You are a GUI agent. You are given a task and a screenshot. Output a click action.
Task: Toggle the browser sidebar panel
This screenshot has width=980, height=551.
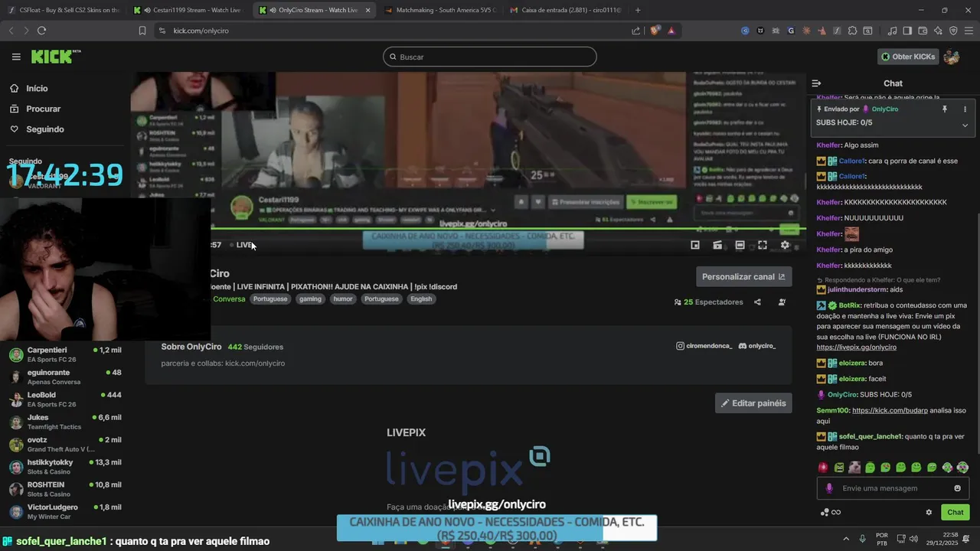tap(907, 31)
